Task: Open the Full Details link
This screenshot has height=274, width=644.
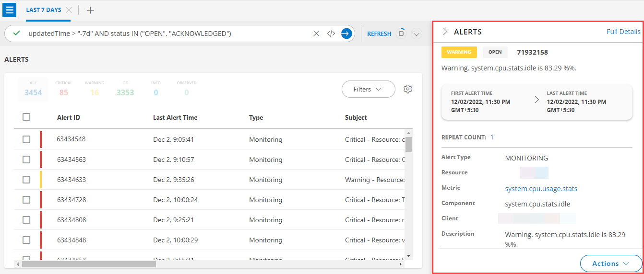Action: [x=623, y=32]
